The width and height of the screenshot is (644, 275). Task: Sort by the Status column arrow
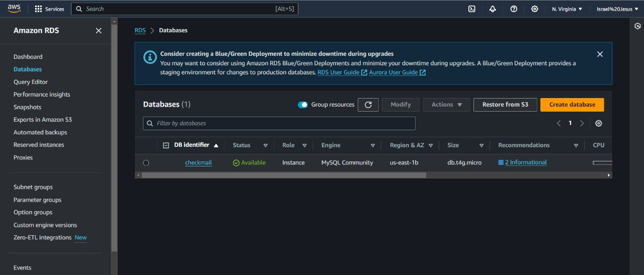[x=266, y=146]
